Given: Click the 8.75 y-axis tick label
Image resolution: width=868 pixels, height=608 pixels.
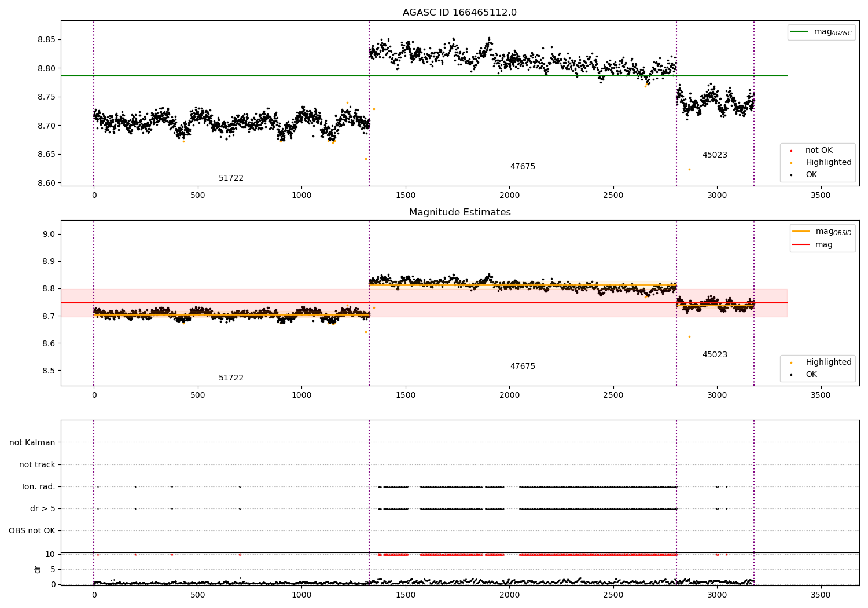Looking at the screenshot, I should (x=46, y=97).
